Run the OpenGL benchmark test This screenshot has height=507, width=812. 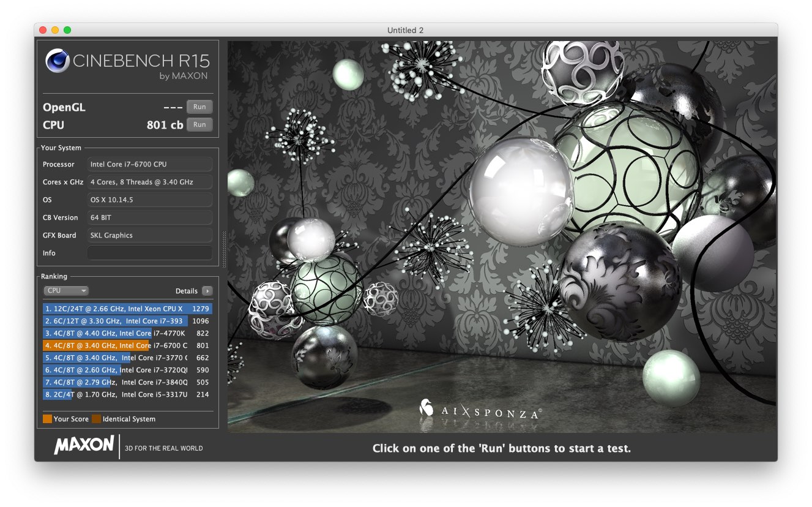199,107
